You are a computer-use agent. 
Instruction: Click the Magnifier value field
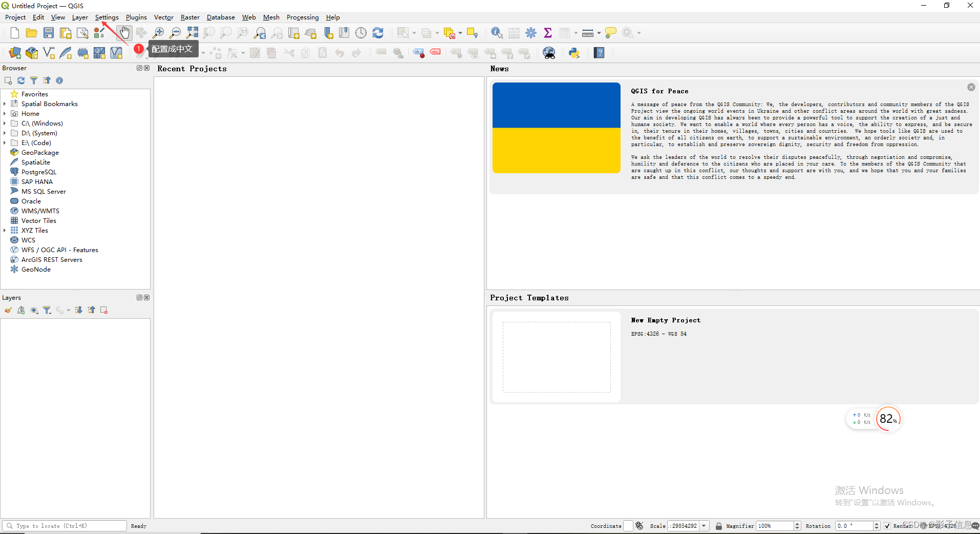point(774,526)
